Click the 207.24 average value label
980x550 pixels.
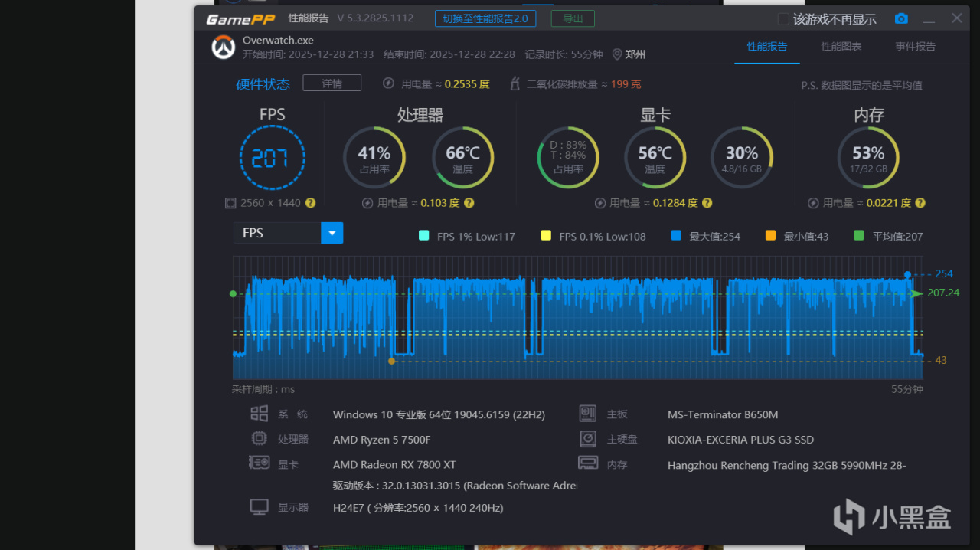942,293
